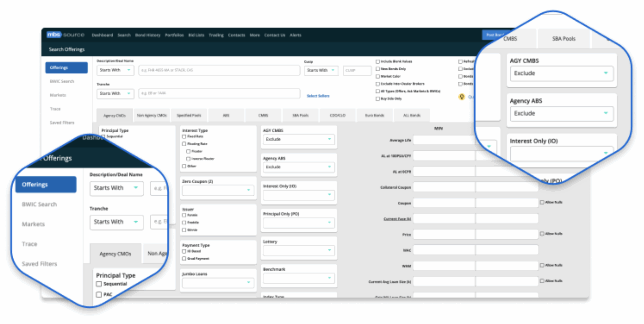
Task: Open the AGY CMBS Exclude dropdown
Action: tap(299, 139)
